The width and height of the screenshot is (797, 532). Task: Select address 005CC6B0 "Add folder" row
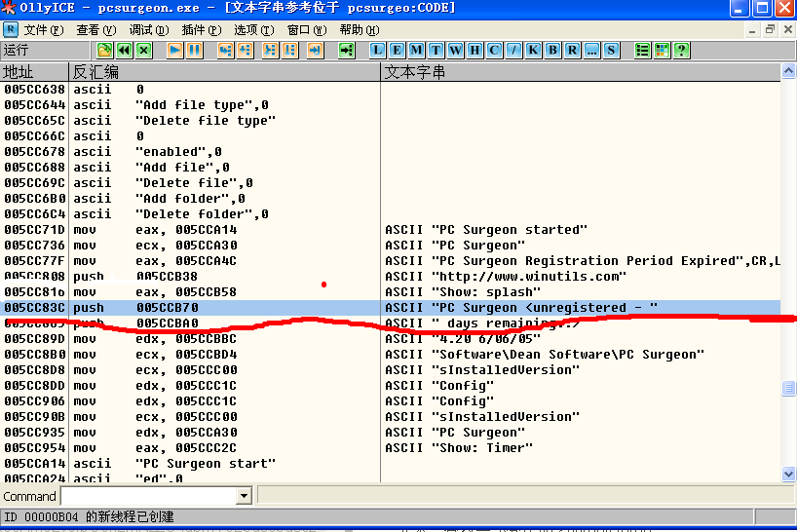[x=391, y=198]
